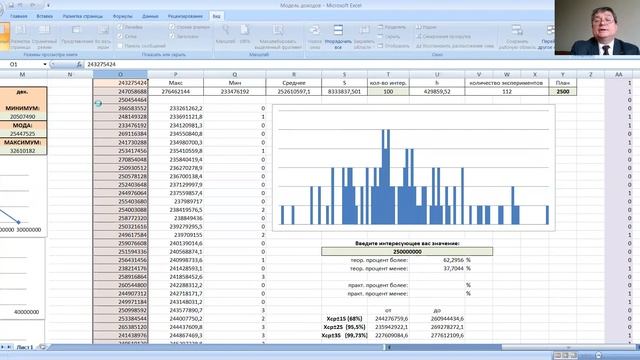
Task: Select column P header
Action: pyautogui.click(x=176, y=74)
